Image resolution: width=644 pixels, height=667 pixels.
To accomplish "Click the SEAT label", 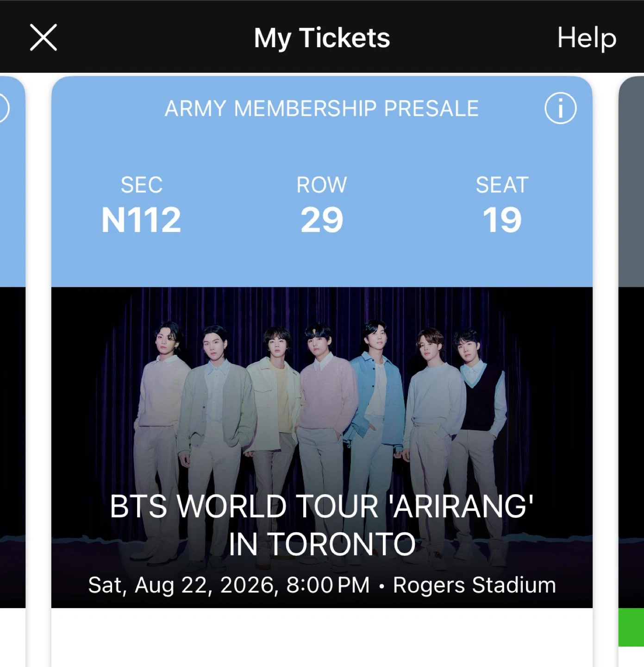I will (x=502, y=185).
